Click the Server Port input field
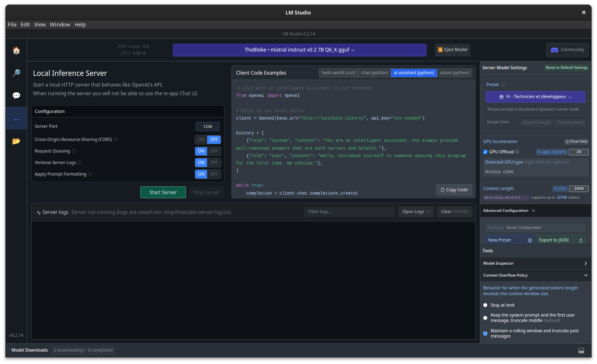597x364 pixels. click(208, 127)
